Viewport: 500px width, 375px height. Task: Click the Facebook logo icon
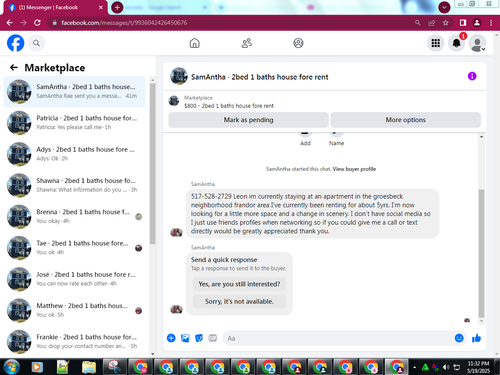16,43
